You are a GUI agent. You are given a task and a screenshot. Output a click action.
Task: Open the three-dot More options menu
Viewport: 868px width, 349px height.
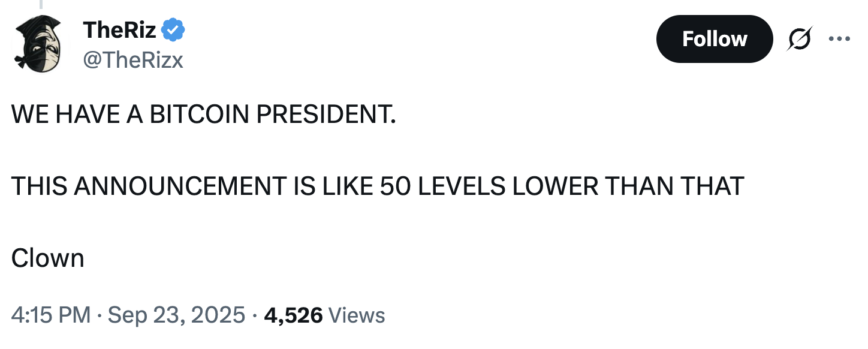tap(839, 40)
